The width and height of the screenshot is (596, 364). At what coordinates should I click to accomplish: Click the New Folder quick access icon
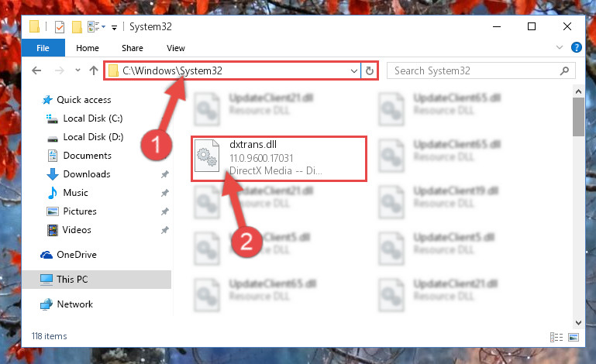click(77, 27)
